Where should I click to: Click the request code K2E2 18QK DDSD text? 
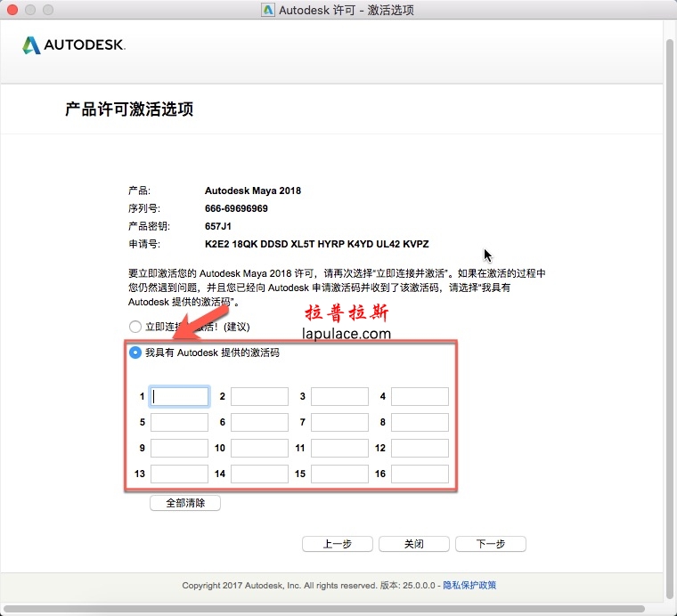pyautogui.click(x=316, y=244)
